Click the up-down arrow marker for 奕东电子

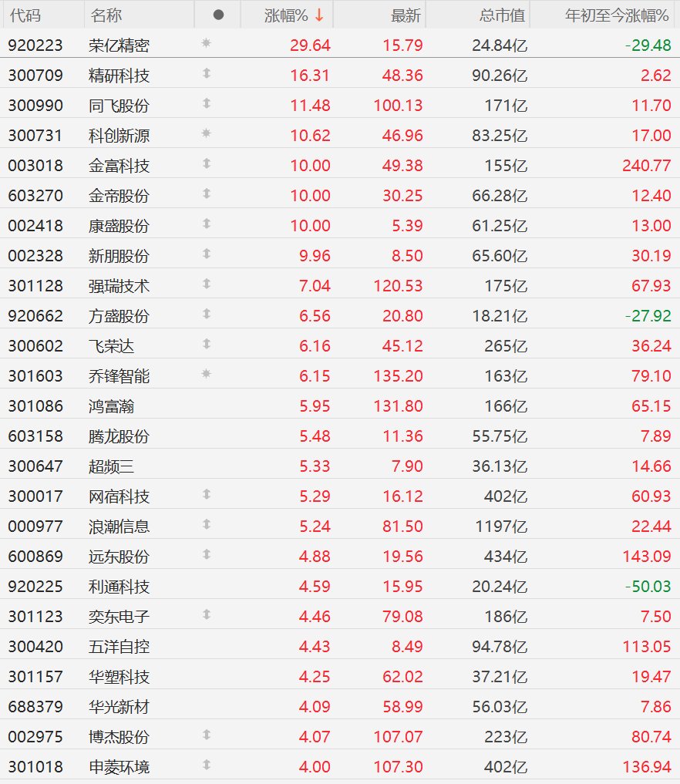coord(207,614)
